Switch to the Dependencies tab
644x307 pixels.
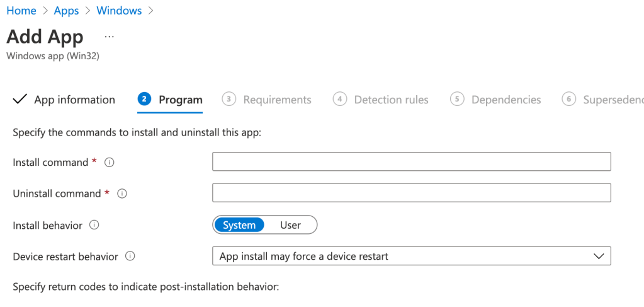pyautogui.click(x=506, y=100)
